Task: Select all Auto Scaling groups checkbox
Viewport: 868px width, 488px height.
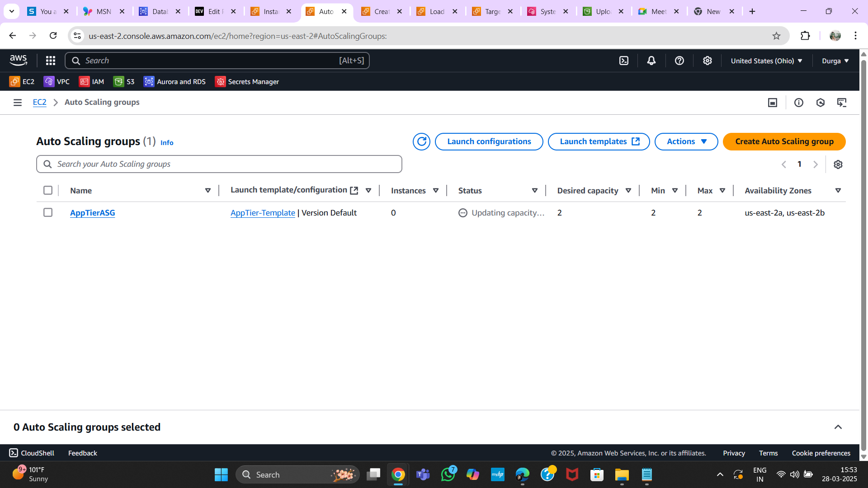Action: click(48, 190)
